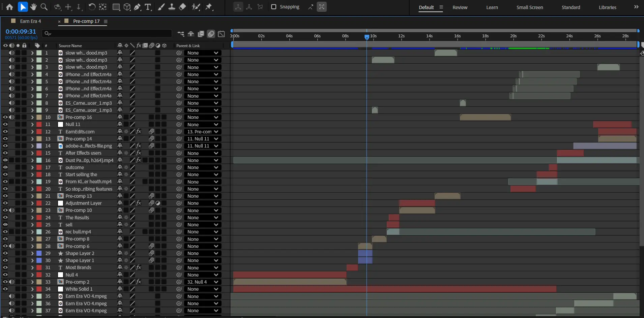Select the Clone Stamp tool

(172, 7)
